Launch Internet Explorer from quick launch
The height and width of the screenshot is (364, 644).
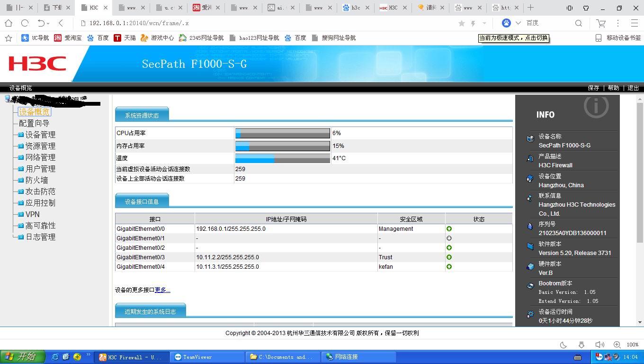tap(55, 357)
